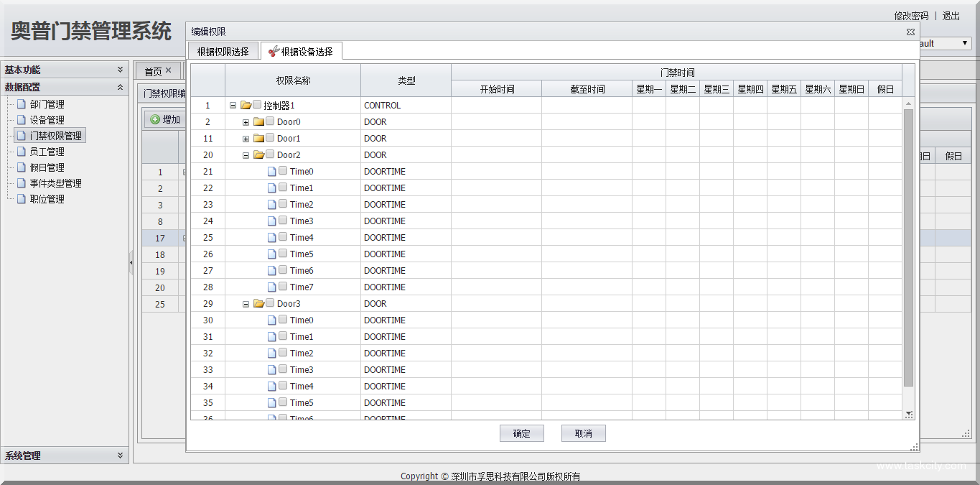Click the tools icon on 根据设备选择 tab

tap(273, 51)
